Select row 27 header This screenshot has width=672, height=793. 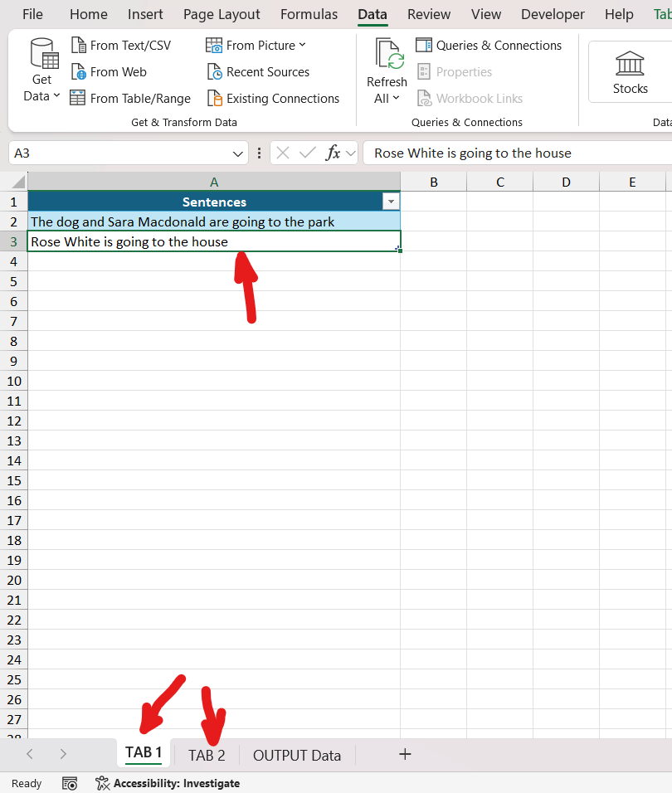click(13, 719)
